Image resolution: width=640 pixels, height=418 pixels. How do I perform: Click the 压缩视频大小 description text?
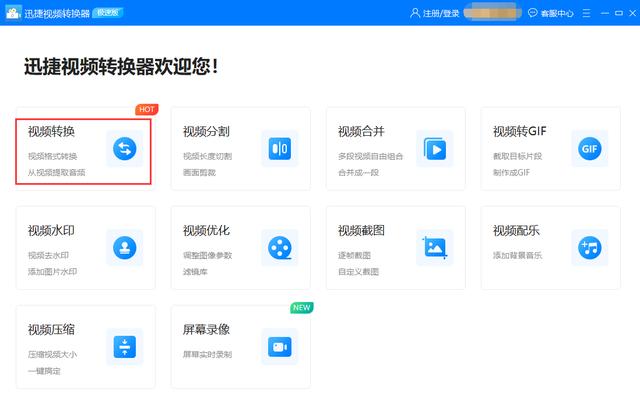click(x=53, y=355)
